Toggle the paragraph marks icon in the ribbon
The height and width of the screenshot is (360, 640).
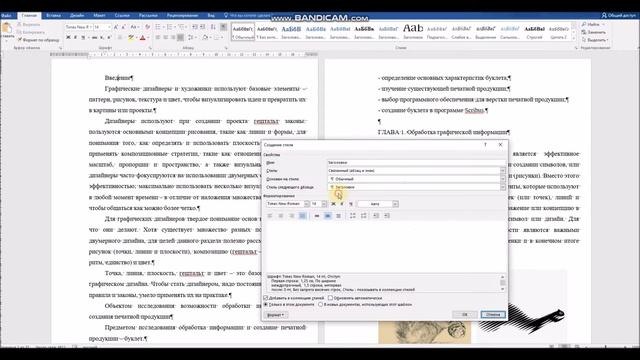tap(223, 27)
